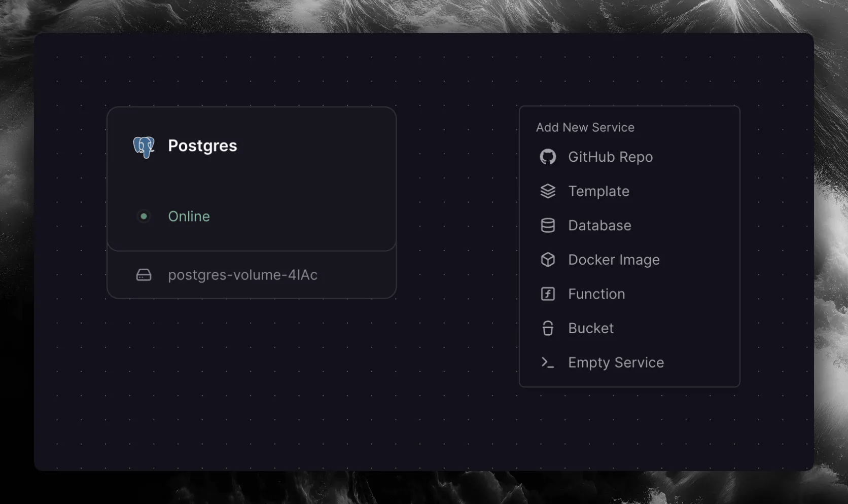Click the Function icon
848x504 pixels.
click(548, 294)
